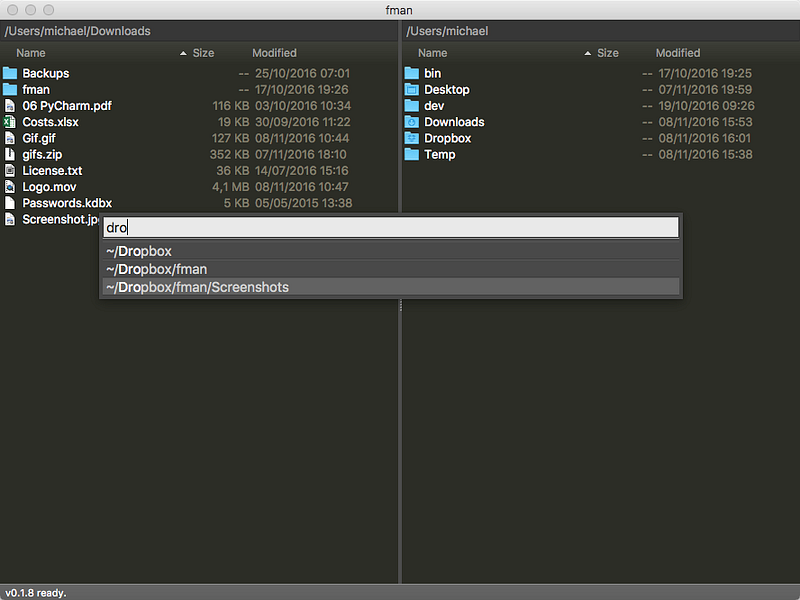Select the bin folder name

[x=433, y=73]
